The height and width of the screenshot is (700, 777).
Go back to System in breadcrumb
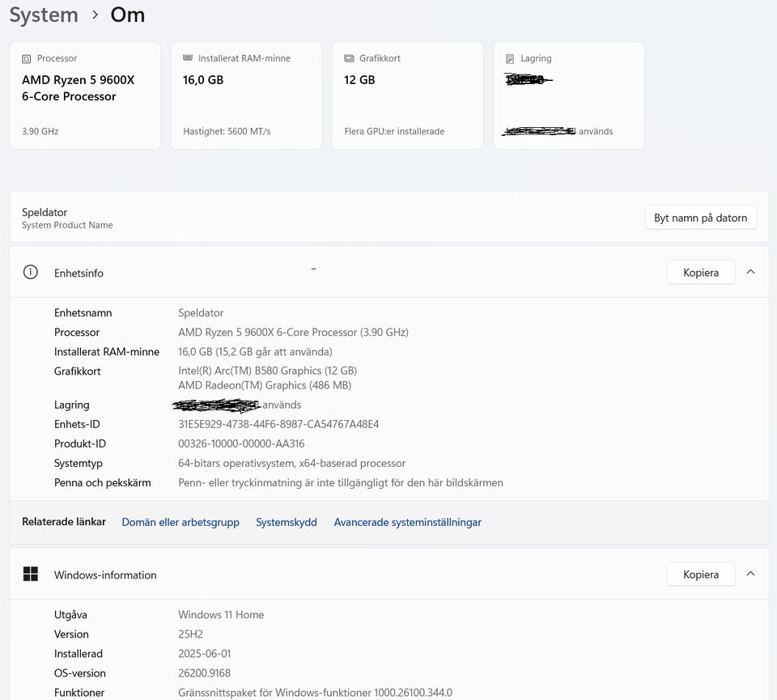44,15
